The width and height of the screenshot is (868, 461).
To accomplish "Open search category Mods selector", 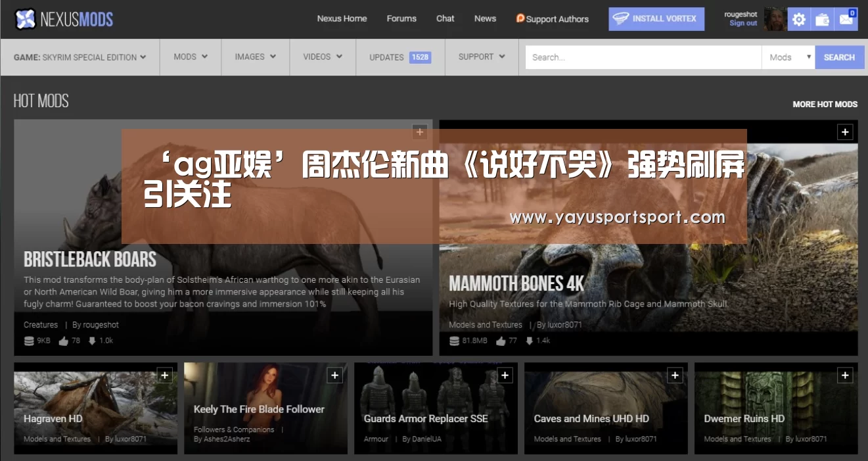I will click(x=788, y=57).
